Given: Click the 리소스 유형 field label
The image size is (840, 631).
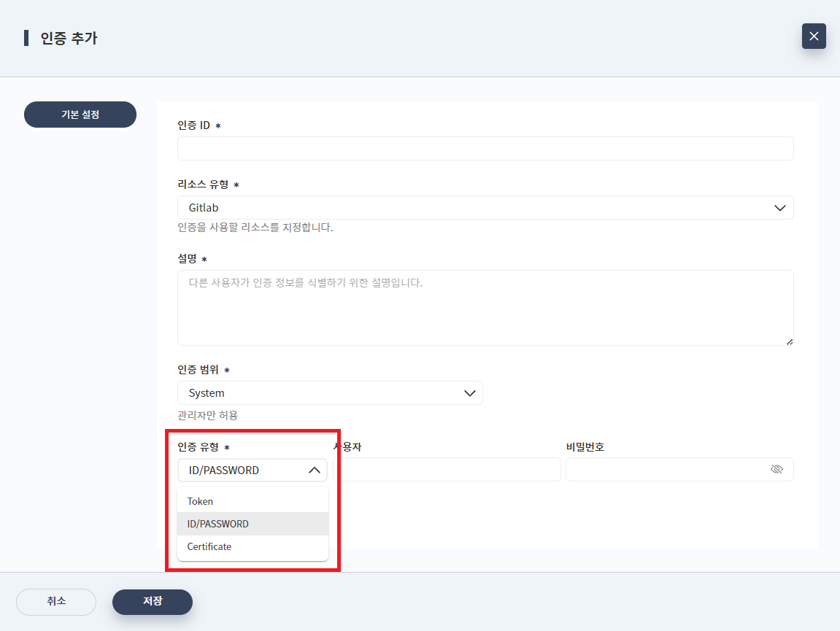Looking at the screenshot, I should tap(203, 184).
